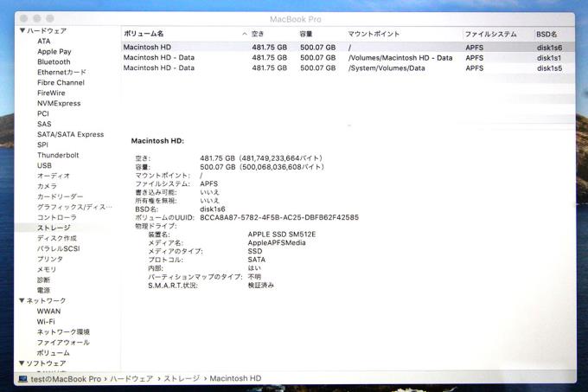Viewport: 588px width, 392px height.
Task: Select ファイアウォール in the sidebar
Action: tap(63, 343)
